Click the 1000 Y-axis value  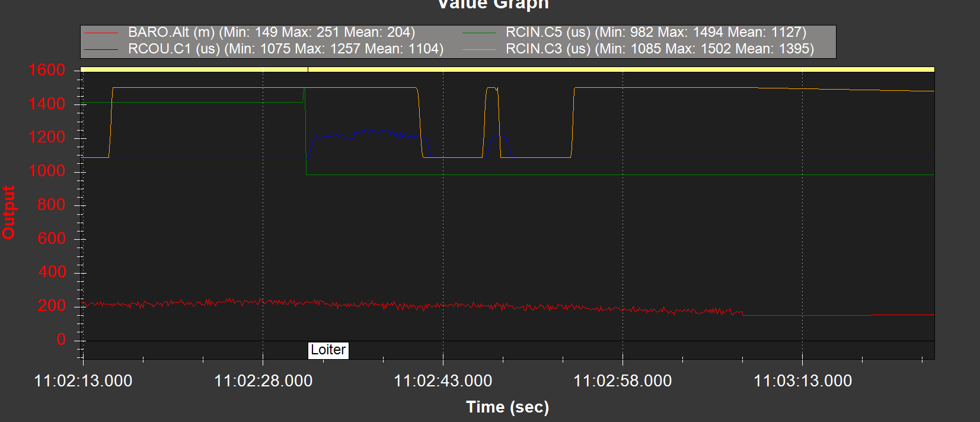pos(47,171)
